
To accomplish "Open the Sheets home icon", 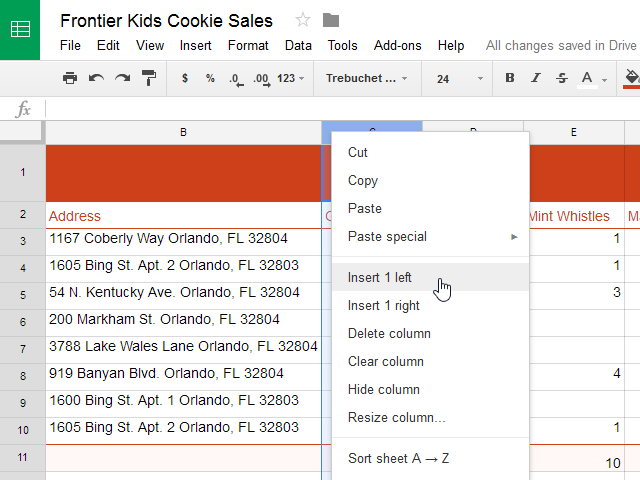I will [x=20, y=29].
